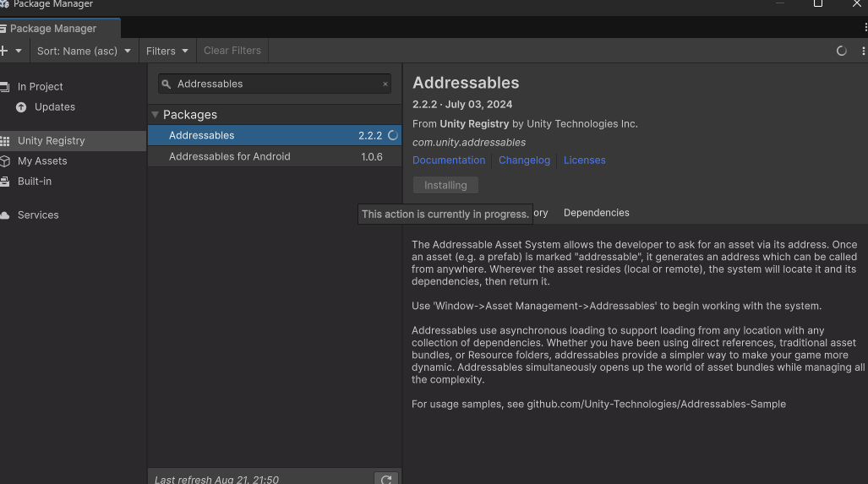This screenshot has height=484, width=868.
Task: Click the In Project icon
Action: click(4, 87)
